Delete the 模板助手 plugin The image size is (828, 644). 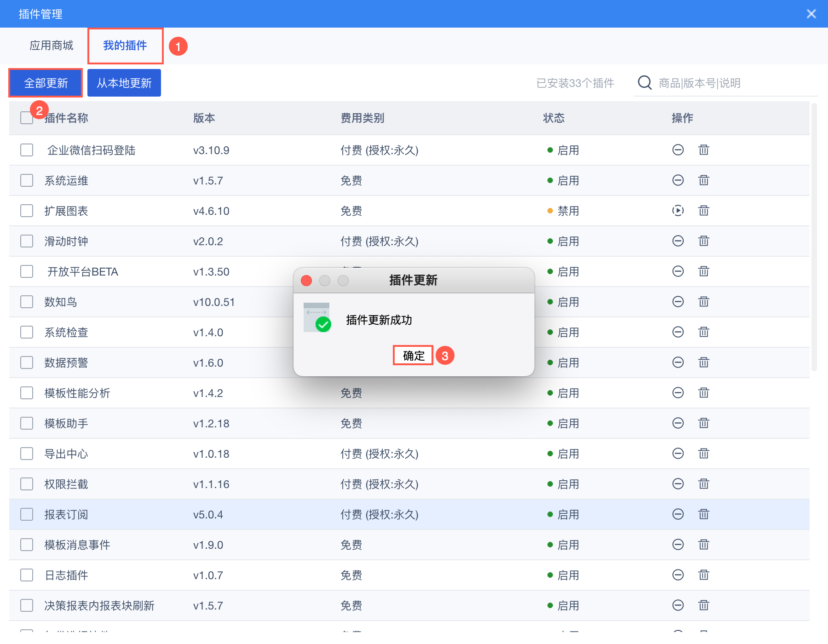(x=704, y=423)
